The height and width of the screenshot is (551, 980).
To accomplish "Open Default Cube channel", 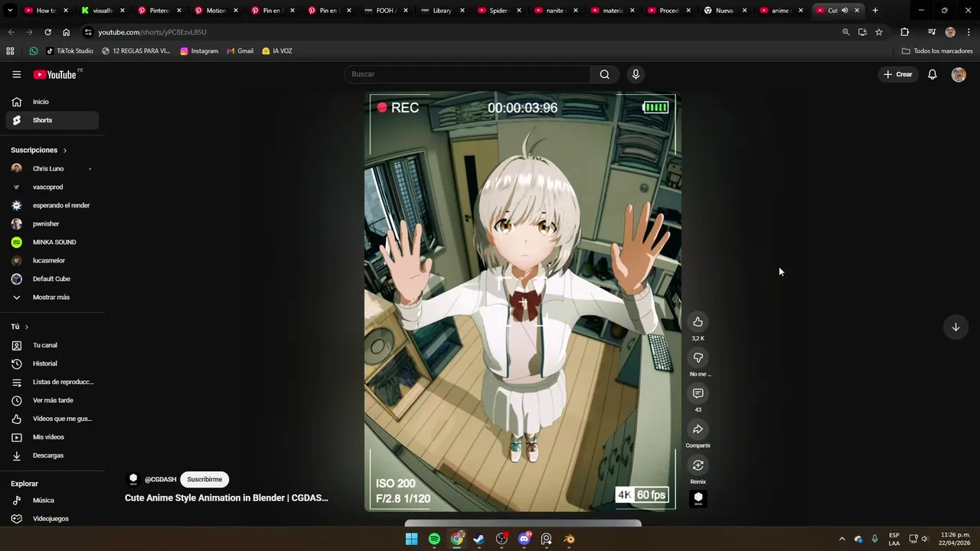I will (x=52, y=279).
